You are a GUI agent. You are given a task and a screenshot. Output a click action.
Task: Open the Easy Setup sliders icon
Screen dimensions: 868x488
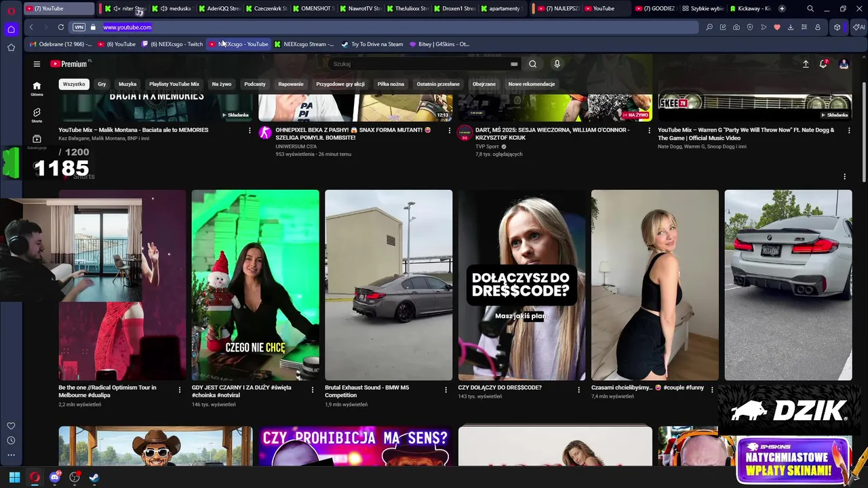point(804,27)
